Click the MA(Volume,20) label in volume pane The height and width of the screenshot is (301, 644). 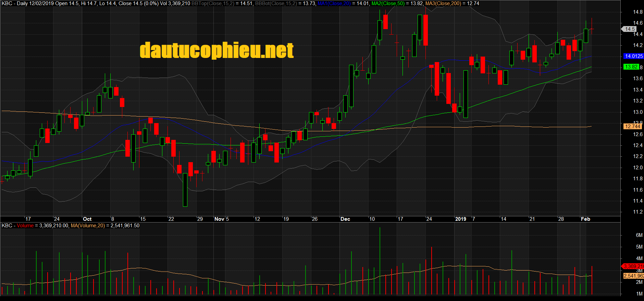point(88,226)
